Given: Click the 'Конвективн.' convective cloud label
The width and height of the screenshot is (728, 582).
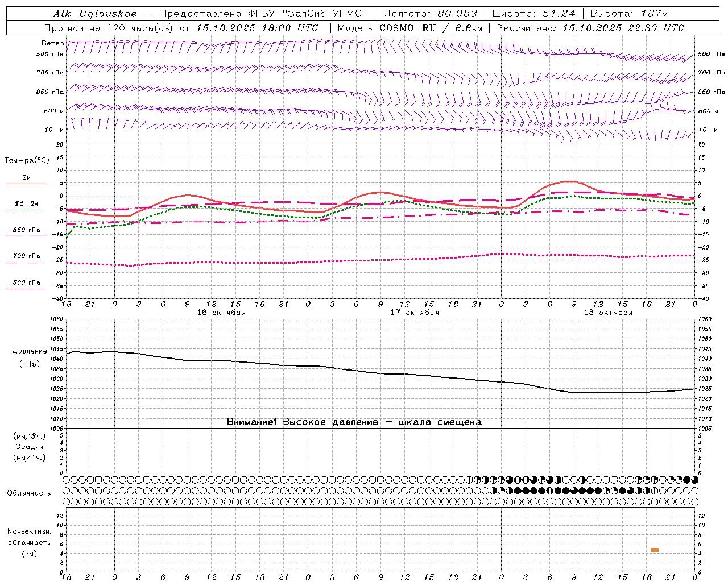Looking at the screenshot, I should [x=29, y=531].
